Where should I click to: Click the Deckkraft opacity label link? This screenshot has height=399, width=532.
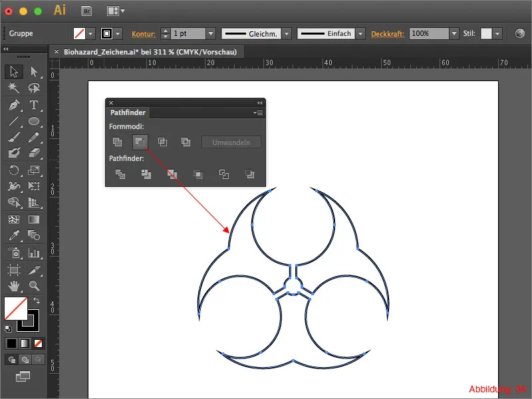click(388, 34)
